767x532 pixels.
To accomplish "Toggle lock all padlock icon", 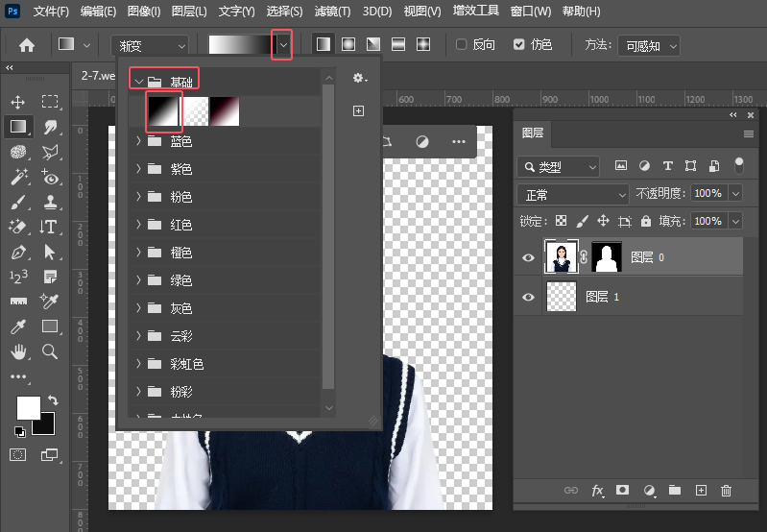I will point(646,221).
